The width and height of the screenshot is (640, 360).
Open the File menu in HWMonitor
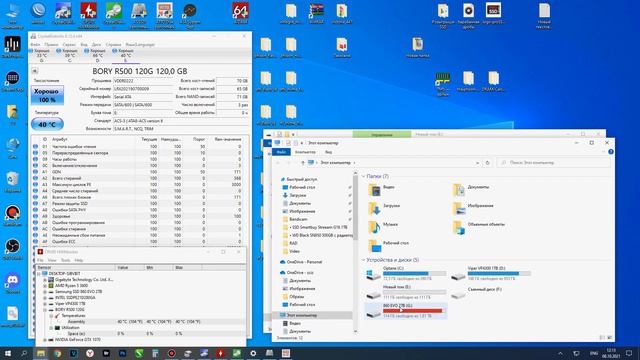[40, 260]
